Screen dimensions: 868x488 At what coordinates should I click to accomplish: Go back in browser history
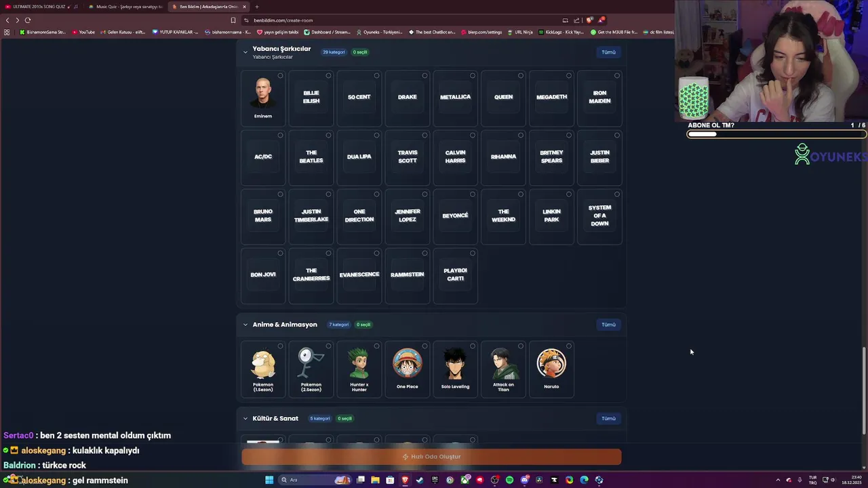pyautogui.click(x=7, y=20)
